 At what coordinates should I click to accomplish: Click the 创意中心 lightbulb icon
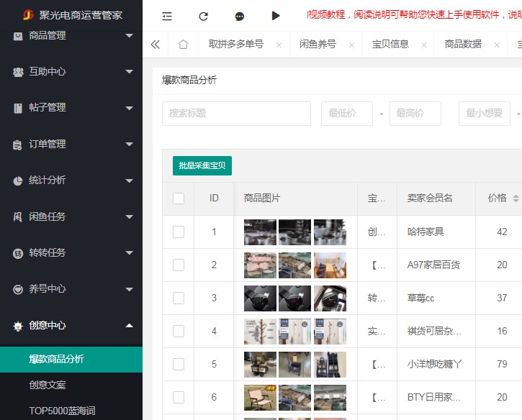[x=18, y=326]
